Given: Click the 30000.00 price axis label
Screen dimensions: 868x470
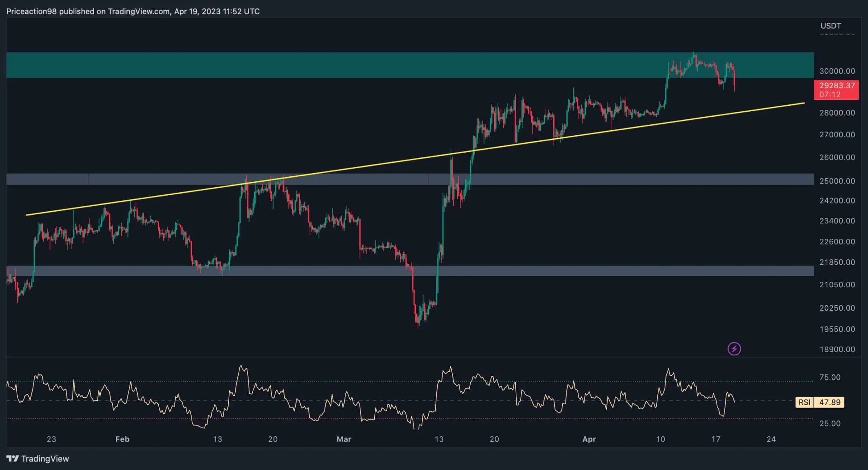Looking at the screenshot, I should tap(837, 71).
